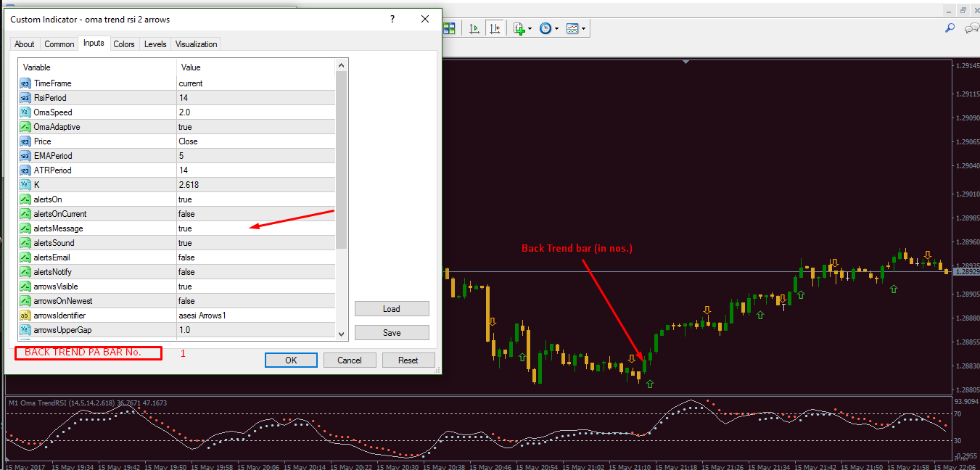The image size is (980, 470).
Task: Click the icon beside alertsOn variable
Action: click(x=25, y=199)
